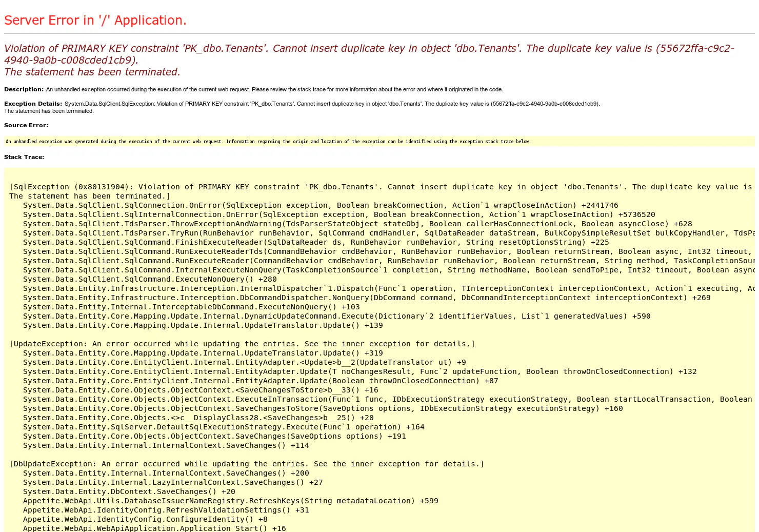Click the "IdentityConfig.RefreshValidationSettings() +31" line
Image resolution: width=759 pixels, height=532 pixels.
166,510
